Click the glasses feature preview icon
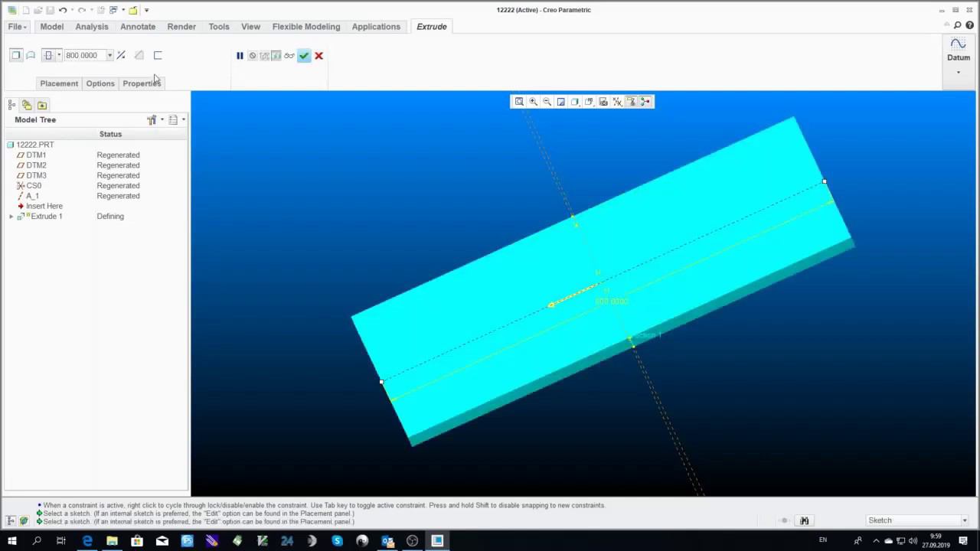Image resolution: width=980 pixels, height=551 pixels. (x=289, y=56)
